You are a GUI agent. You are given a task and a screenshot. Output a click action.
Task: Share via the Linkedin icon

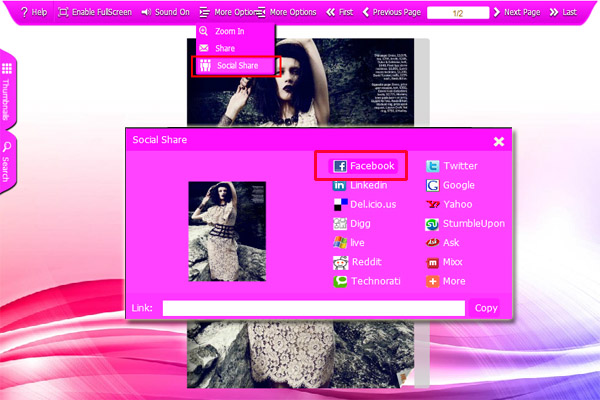point(339,186)
